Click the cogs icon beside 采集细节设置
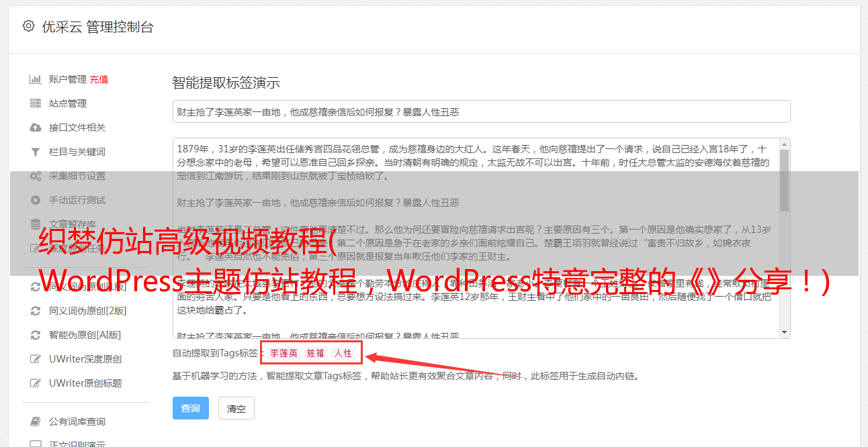The height and width of the screenshot is (447, 868). (36, 176)
